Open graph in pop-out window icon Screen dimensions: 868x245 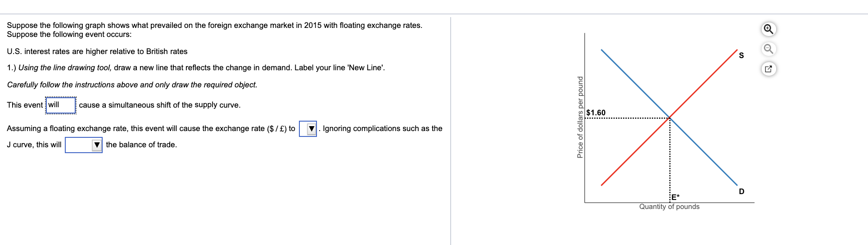769,69
